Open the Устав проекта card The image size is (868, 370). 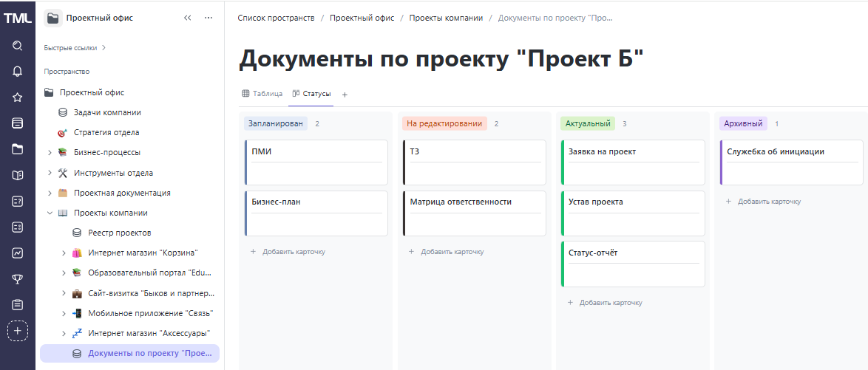pyautogui.click(x=634, y=213)
